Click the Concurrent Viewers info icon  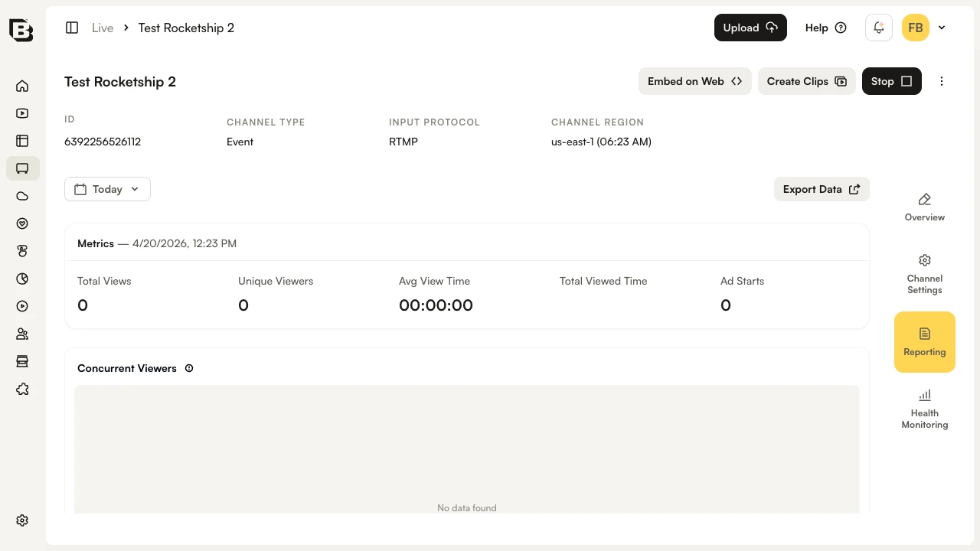pyautogui.click(x=189, y=368)
